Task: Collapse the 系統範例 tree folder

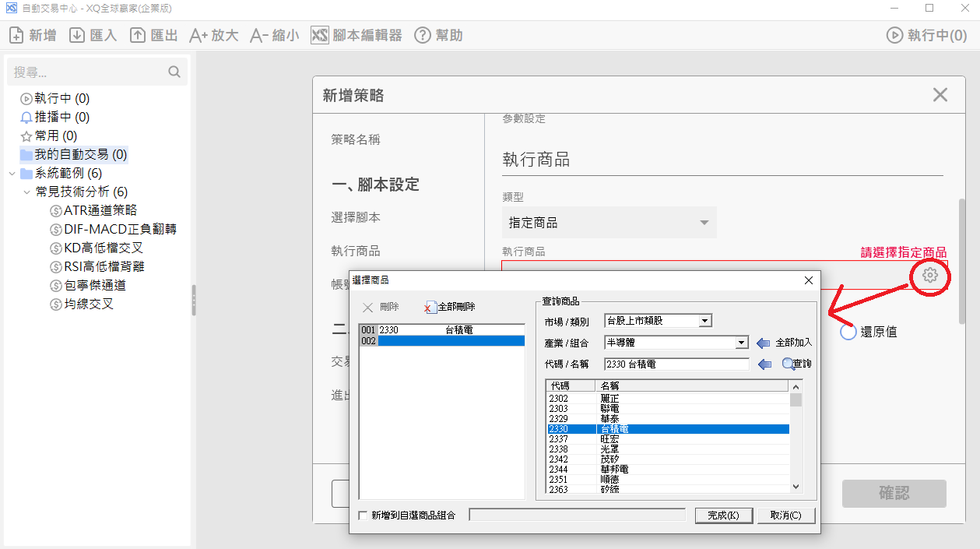Action: (x=12, y=174)
